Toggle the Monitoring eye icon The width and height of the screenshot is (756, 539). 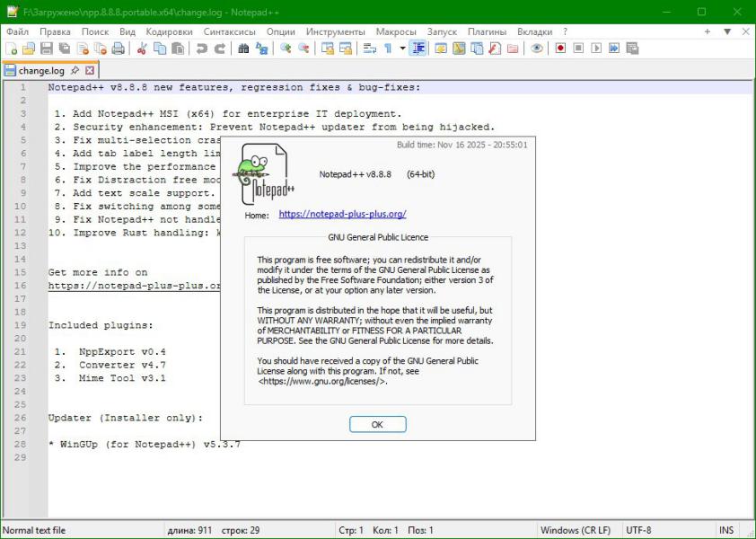[537, 49]
